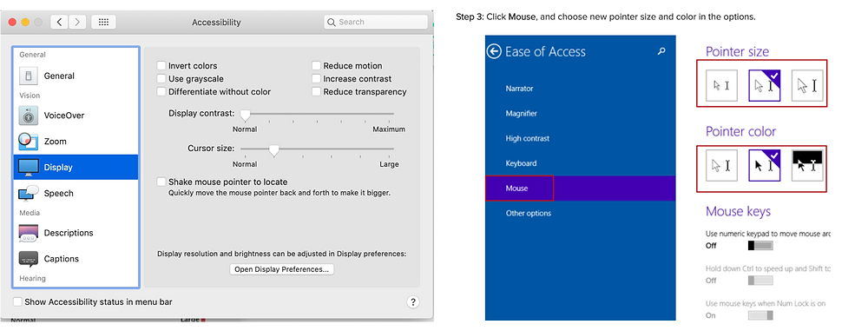868x331 pixels.
Task: Click the Cursor size slider handle
Action: 273,149
